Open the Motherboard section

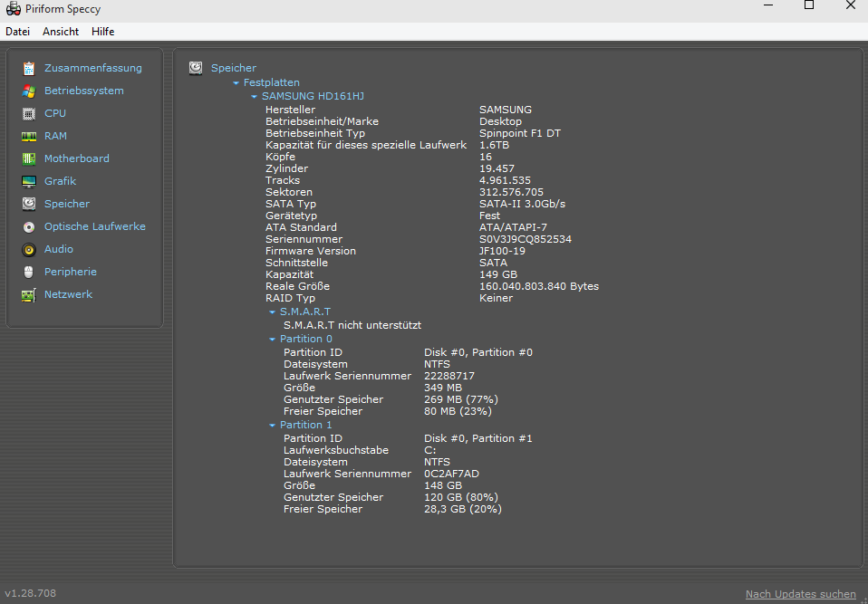point(77,158)
